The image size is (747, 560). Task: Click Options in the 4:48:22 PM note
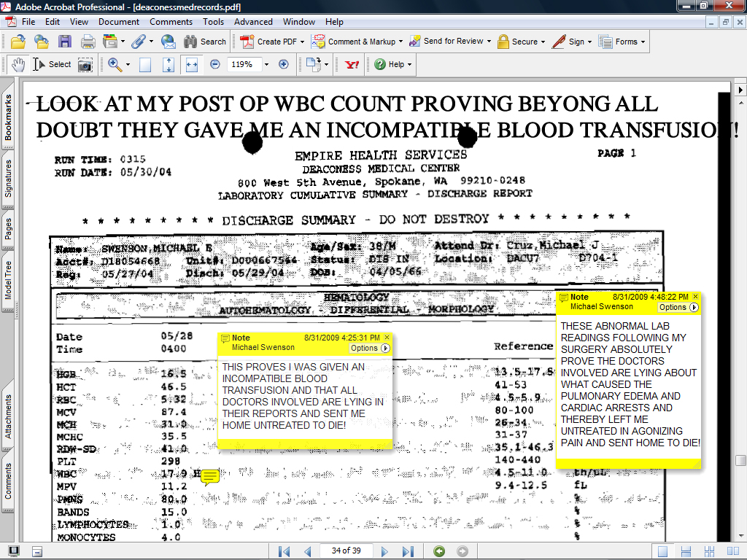point(678,307)
